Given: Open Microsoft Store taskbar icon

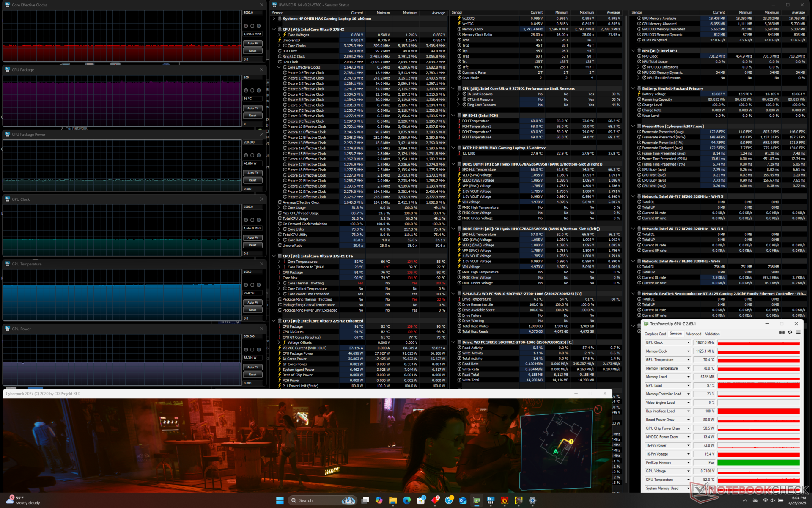Looking at the screenshot, I should (421, 500).
